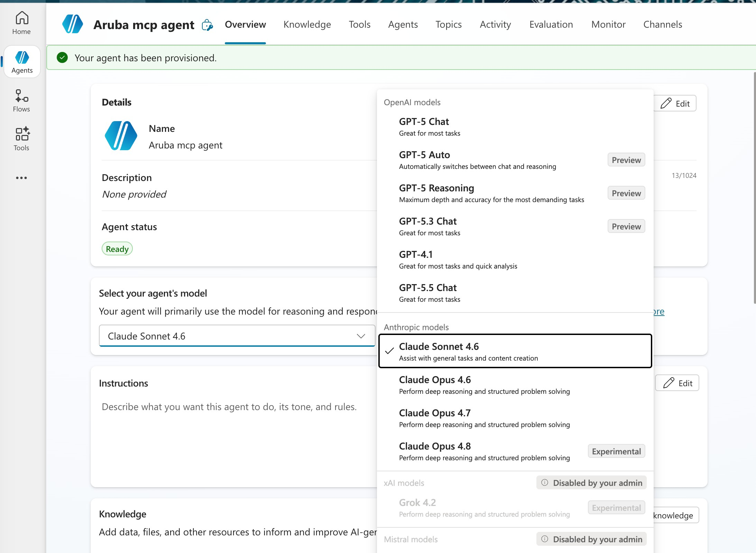
Task: Select the GPT-5 Chat model
Action: pyautogui.click(x=515, y=127)
